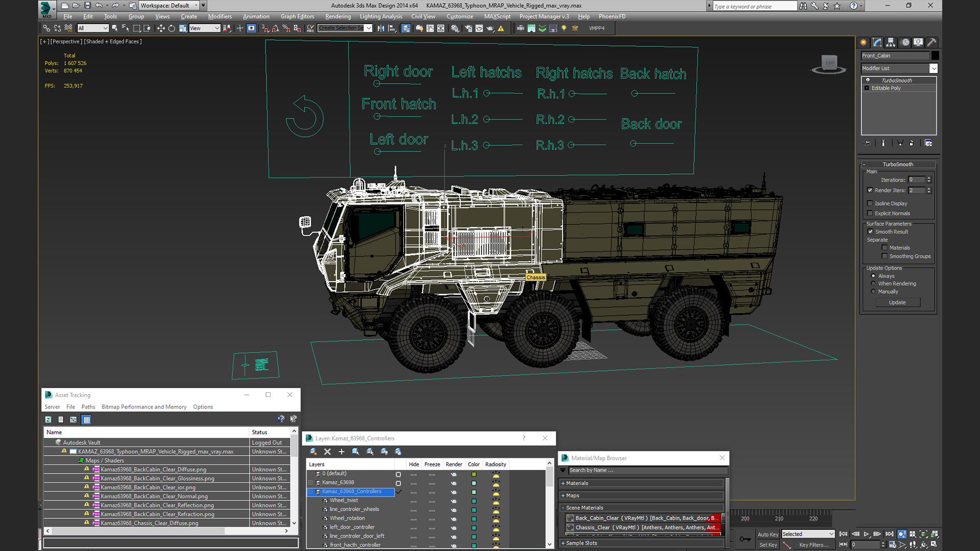Enable Separate by Materials checkbox
This screenshot has width=980, height=551.
pyautogui.click(x=885, y=248)
